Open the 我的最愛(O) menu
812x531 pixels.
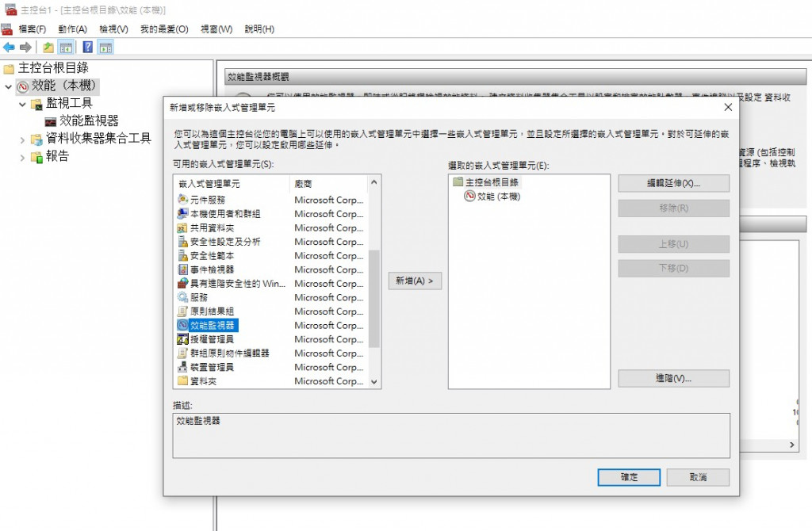tap(164, 29)
